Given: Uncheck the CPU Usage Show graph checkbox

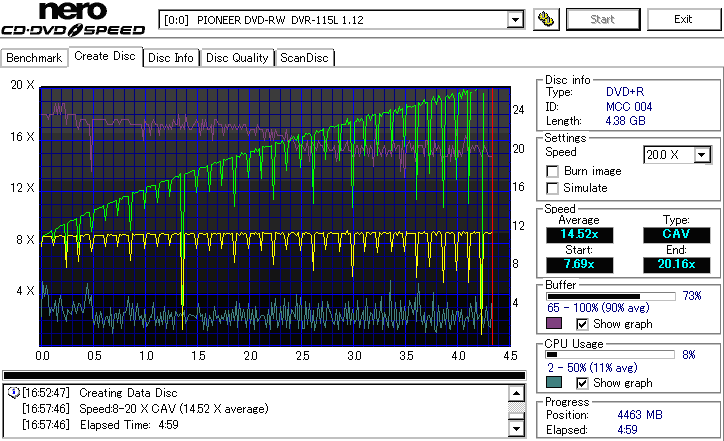Looking at the screenshot, I should pyautogui.click(x=583, y=383).
